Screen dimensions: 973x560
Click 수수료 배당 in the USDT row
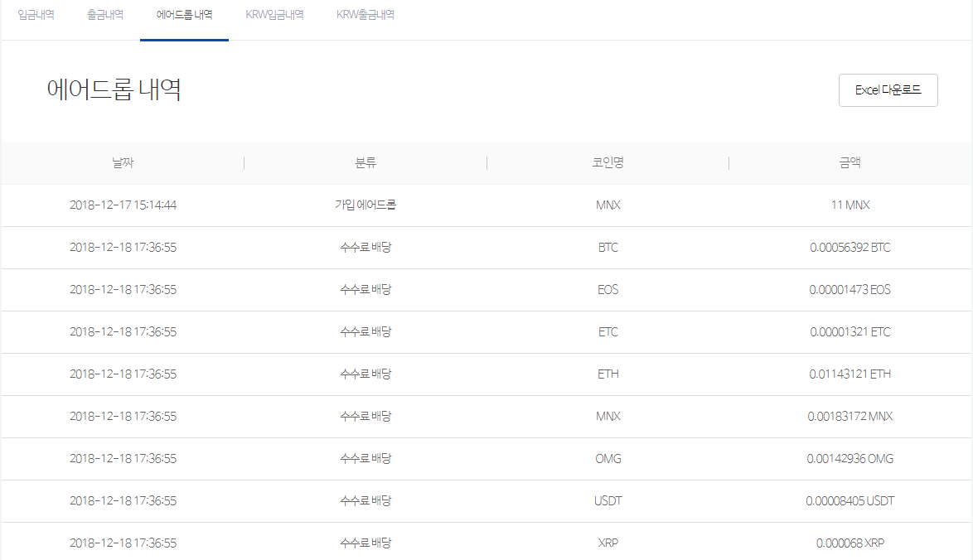point(365,500)
